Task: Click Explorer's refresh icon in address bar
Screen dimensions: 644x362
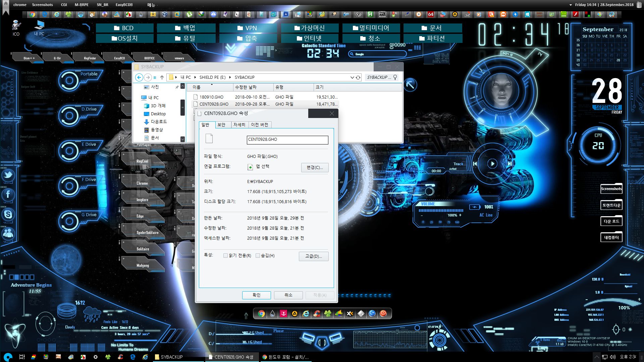Action: click(358, 77)
